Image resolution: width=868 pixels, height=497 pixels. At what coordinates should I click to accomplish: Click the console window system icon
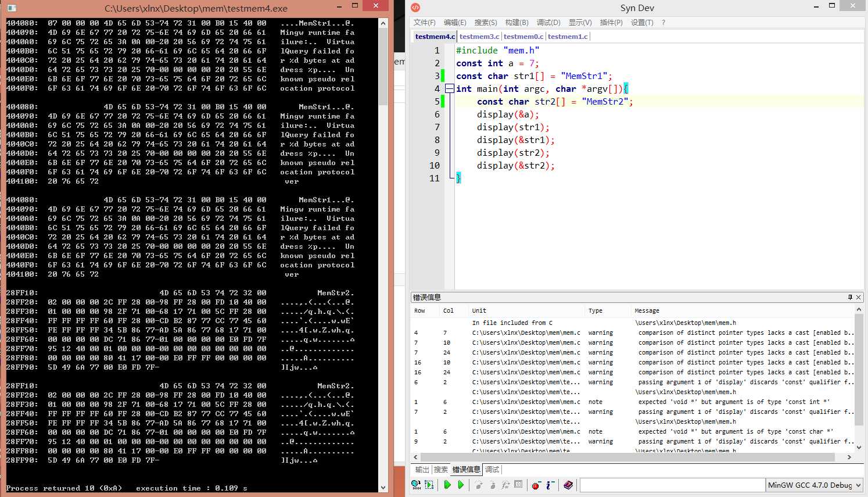tap(11, 8)
